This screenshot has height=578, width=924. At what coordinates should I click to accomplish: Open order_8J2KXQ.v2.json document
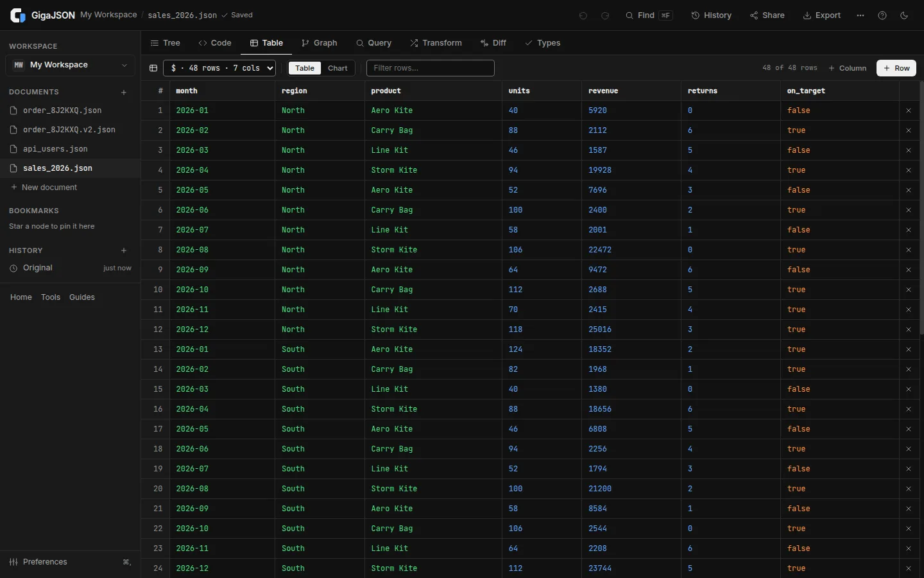(71, 130)
